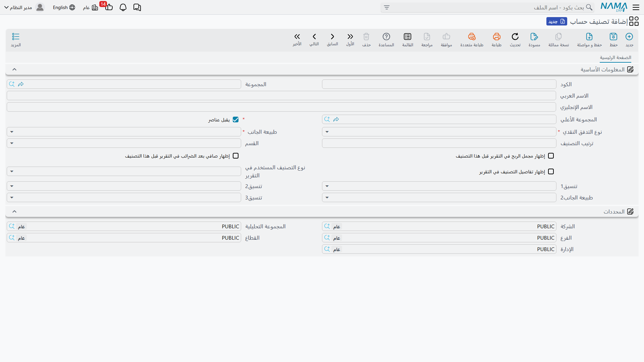644x362 pixels.
Task: Click the طباعة (Print) icon
Action: (x=496, y=37)
